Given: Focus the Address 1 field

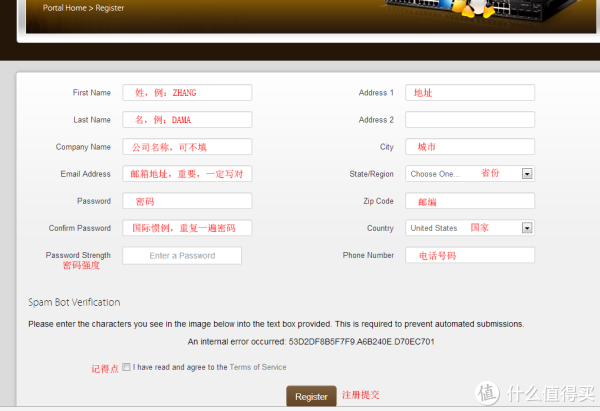Looking at the screenshot, I should click(469, 93).
